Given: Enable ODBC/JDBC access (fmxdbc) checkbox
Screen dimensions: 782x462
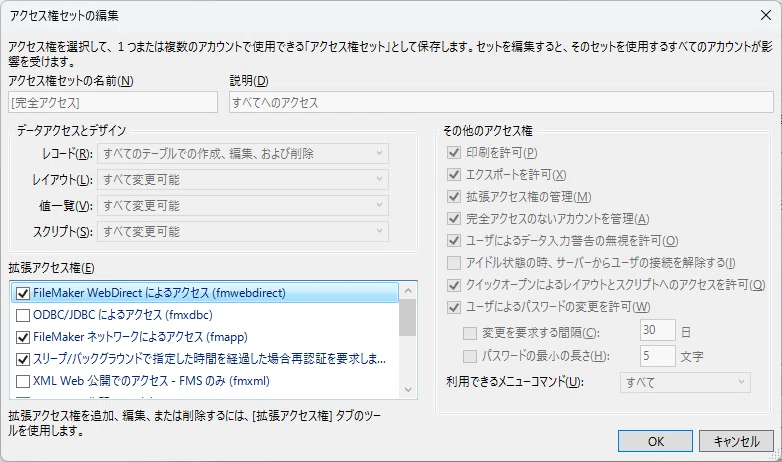Looking at the screenshot, I should [x=23, y=315].
